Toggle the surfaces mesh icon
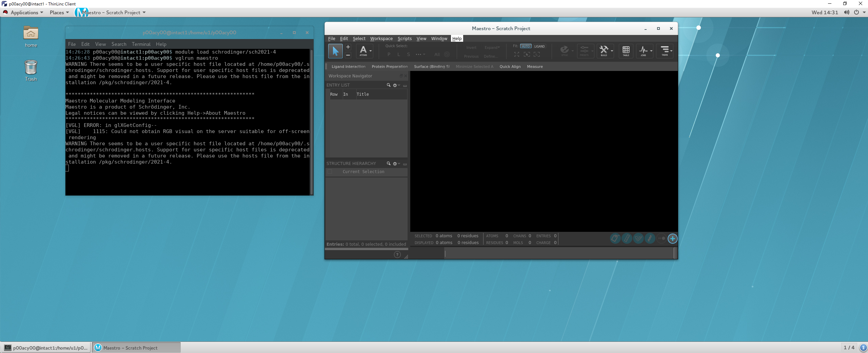The image size is (868, 353). click(638, 239)
